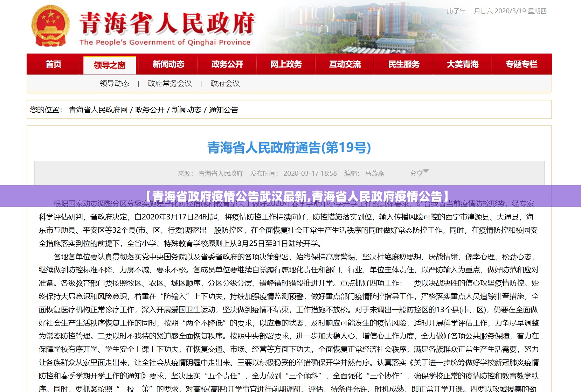Open 专题专栏 navigation item

click(521, 64)
